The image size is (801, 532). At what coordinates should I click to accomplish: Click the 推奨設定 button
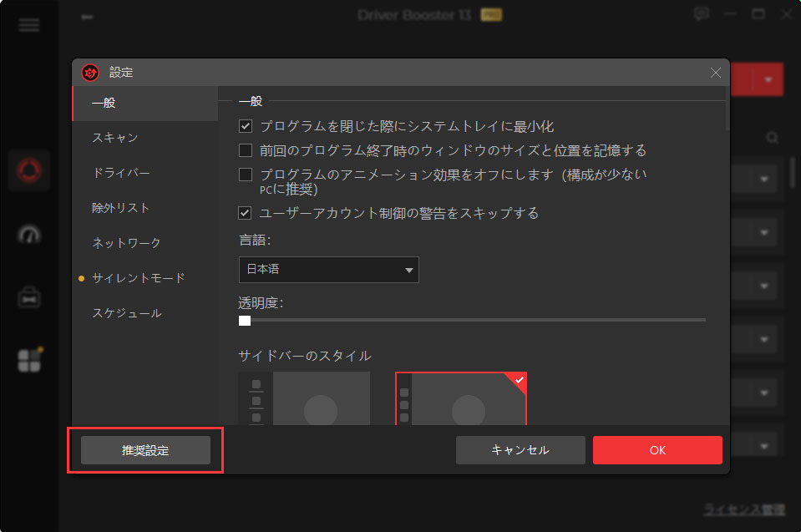[x=145, y=450]
